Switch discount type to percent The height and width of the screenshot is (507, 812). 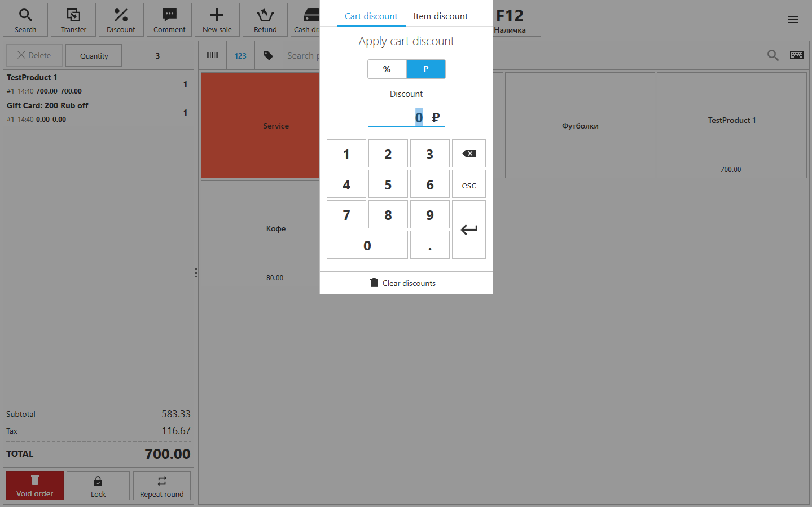pos(387,69)
